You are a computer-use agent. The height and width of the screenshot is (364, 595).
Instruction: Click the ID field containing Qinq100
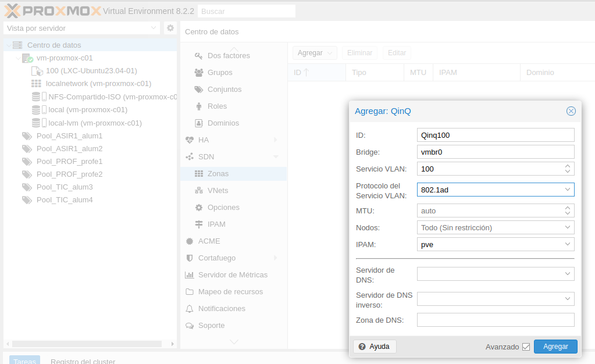pos(495,135)
